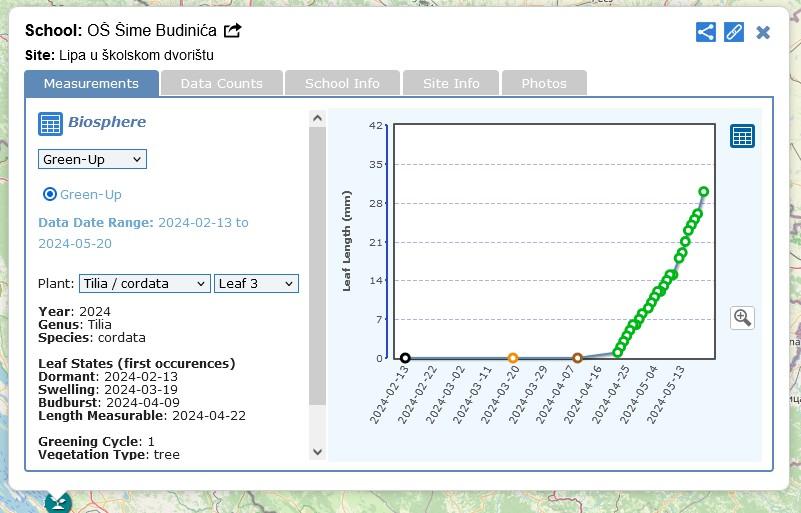This screenshot has height=513, width=801.
Task: Click the copy link icon
Action: pyautogui.click(x=734, y=32)
